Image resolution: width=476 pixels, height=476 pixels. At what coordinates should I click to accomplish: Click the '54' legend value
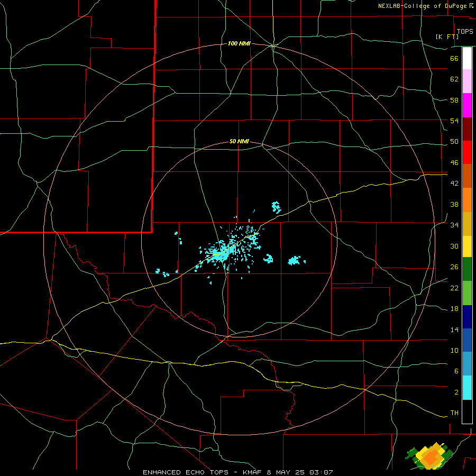[454, 121]
